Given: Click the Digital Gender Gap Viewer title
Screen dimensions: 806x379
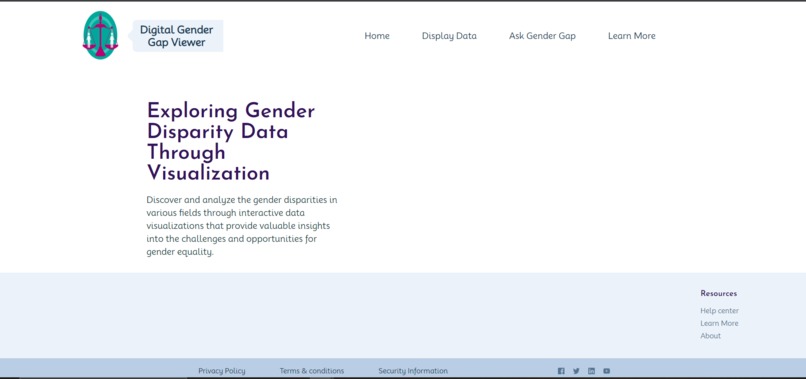Looking at the screenshot, I should (x=177, y=36).
